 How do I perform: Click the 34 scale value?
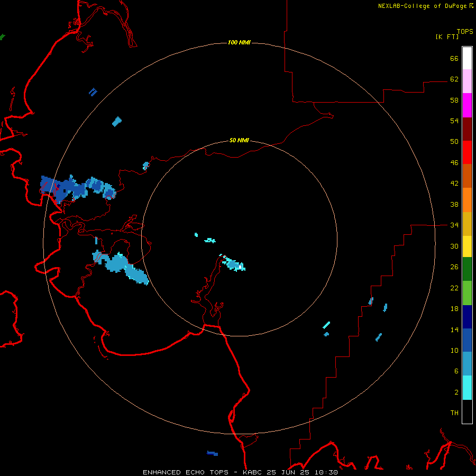454,225
